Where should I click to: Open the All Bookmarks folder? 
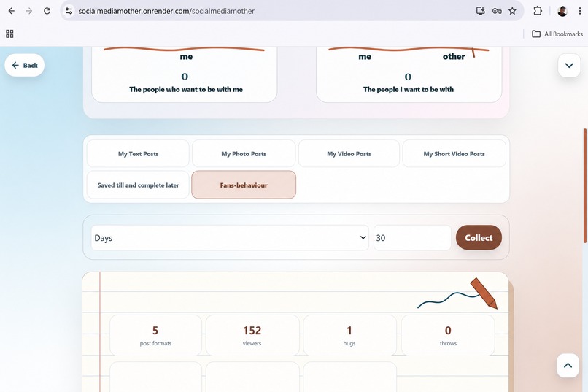557,34
